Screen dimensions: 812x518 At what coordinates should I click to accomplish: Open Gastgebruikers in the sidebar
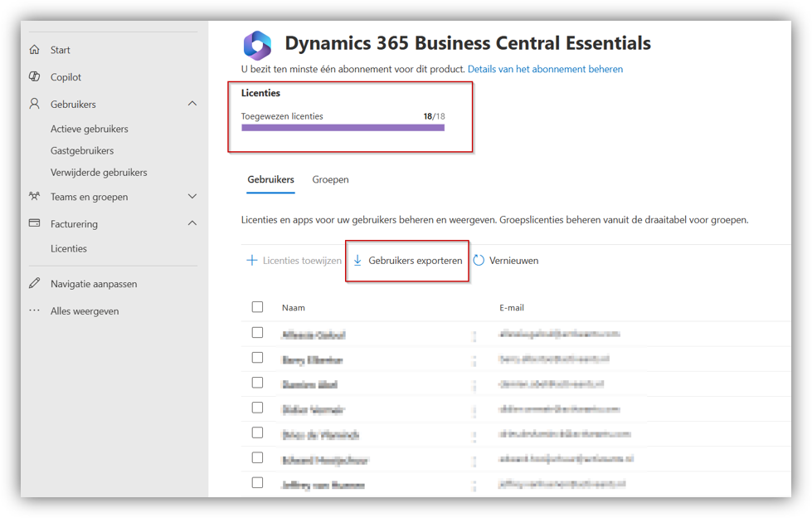point(82,150)
